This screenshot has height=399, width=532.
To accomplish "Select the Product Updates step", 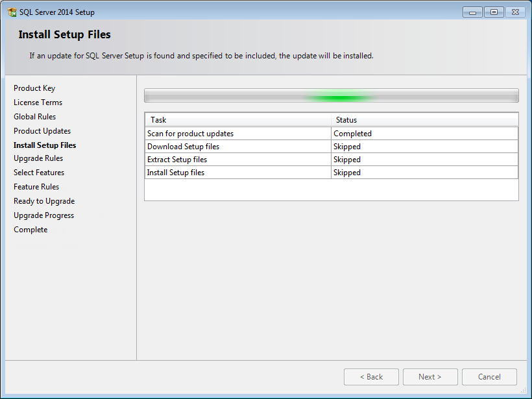I will pos(42,131).
